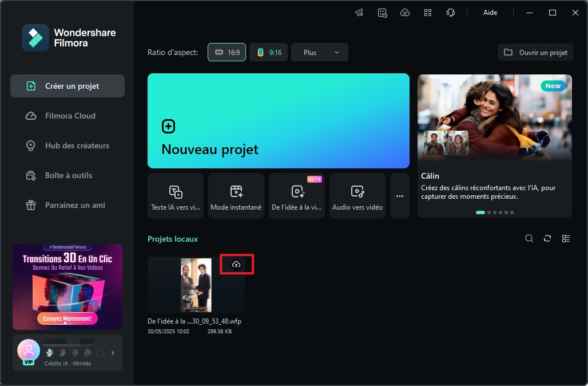Click the cloud download icon in title bar
This screenshot has height=386, width=588.
coord(405,13)
